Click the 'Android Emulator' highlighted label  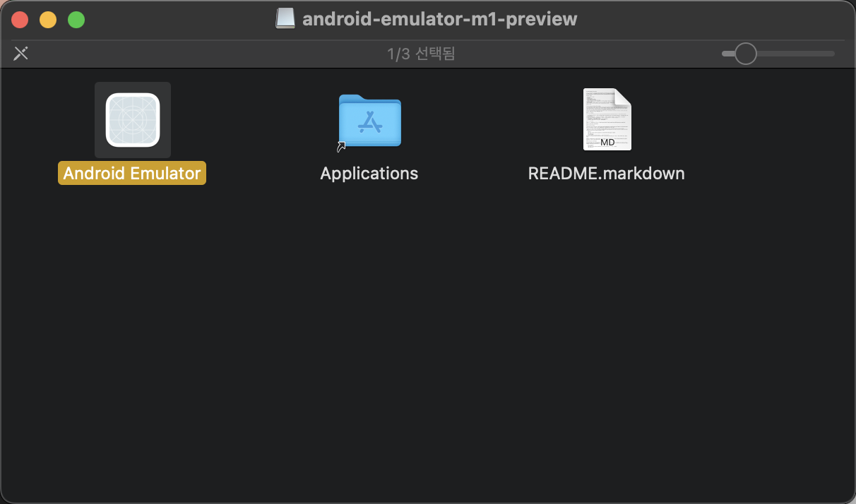(132, 174)
